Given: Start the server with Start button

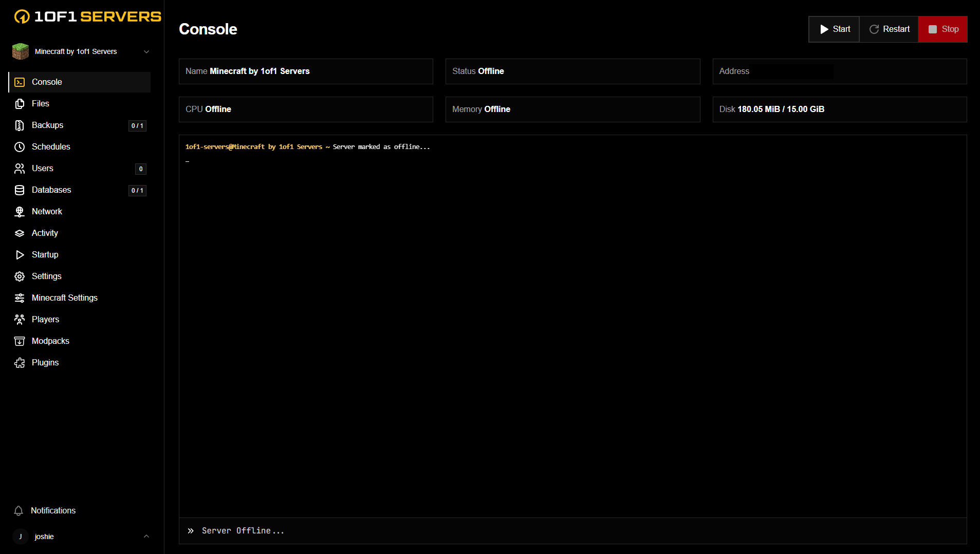Looking at the screenshot, I should click(834, 29).
